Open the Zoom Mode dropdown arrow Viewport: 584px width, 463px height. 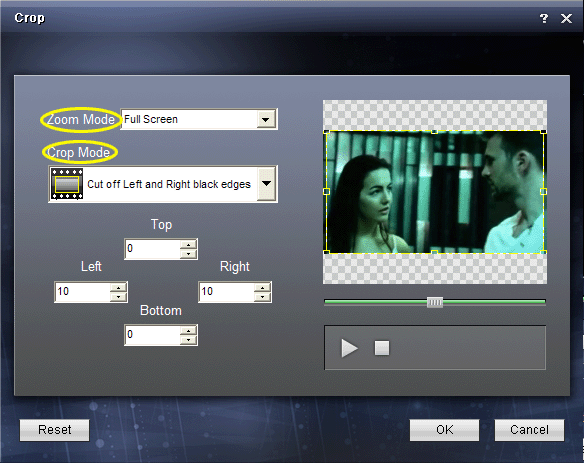click(266, 120)
